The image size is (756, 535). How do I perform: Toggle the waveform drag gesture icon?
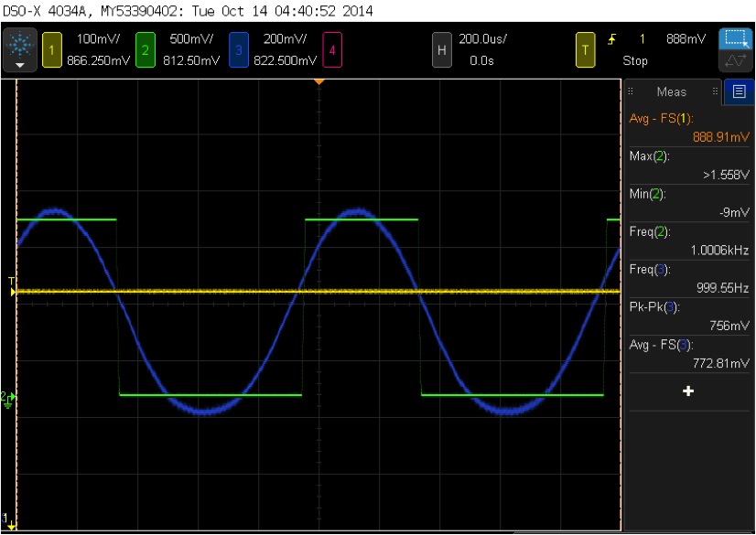click(738, 61)
